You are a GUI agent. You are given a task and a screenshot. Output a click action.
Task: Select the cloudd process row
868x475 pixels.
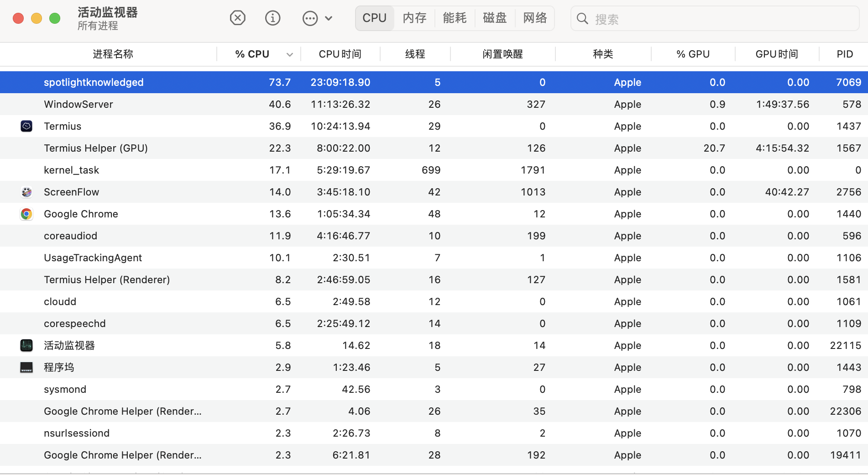pyautogui.click(x=434, y=301)
